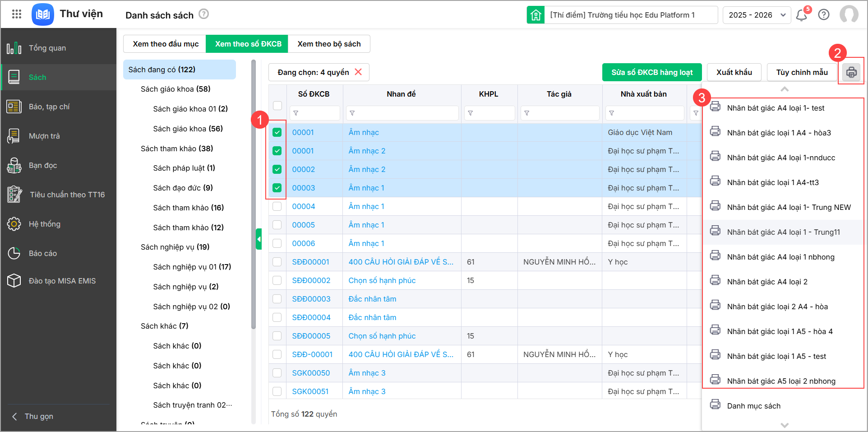The width and height of the screenshot is (868, 432).
Task: Click the Thư viện library logo
Action: (43, 14)
